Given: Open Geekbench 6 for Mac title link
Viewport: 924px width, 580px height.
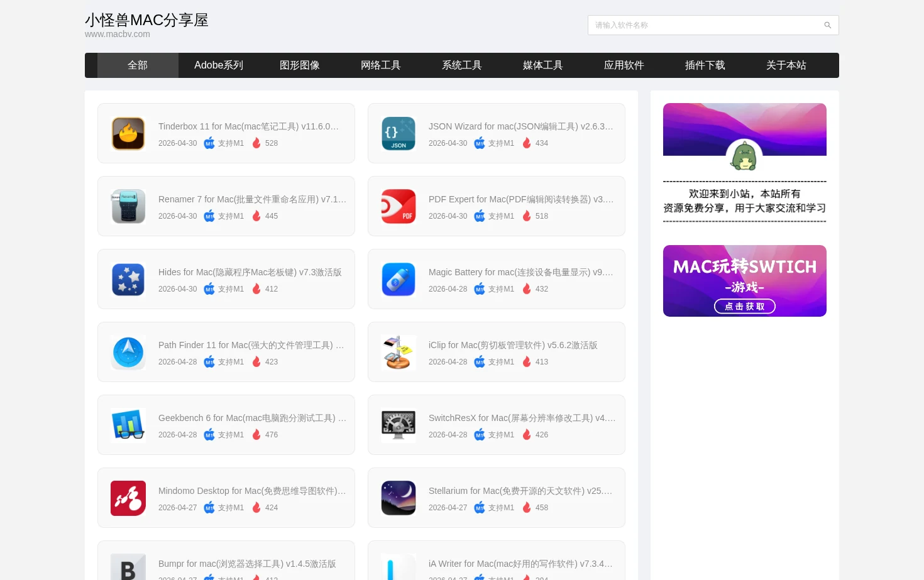Looking at the screenshot, I should 253,418.
